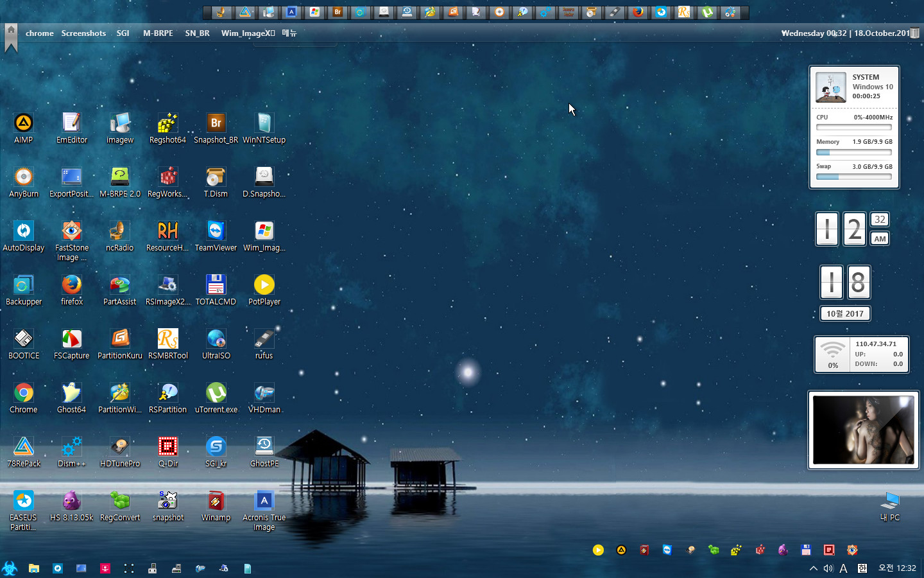Open the Ghost64 desktop shortcut
Screen dimensions: 924x578
(x=72, y=398)
